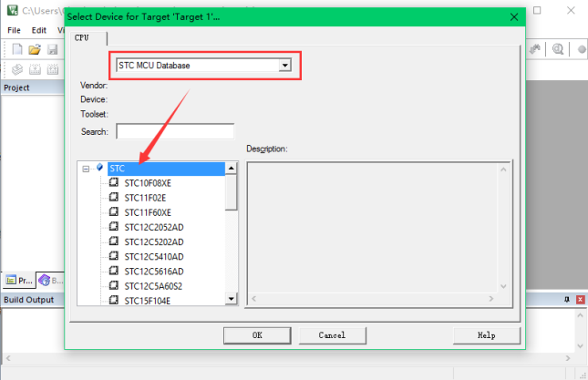Image resolution: width=588 pixels, height=380 pixels.
Task: Click the Build Output scroll-left arrow
Action: point(8,358)
